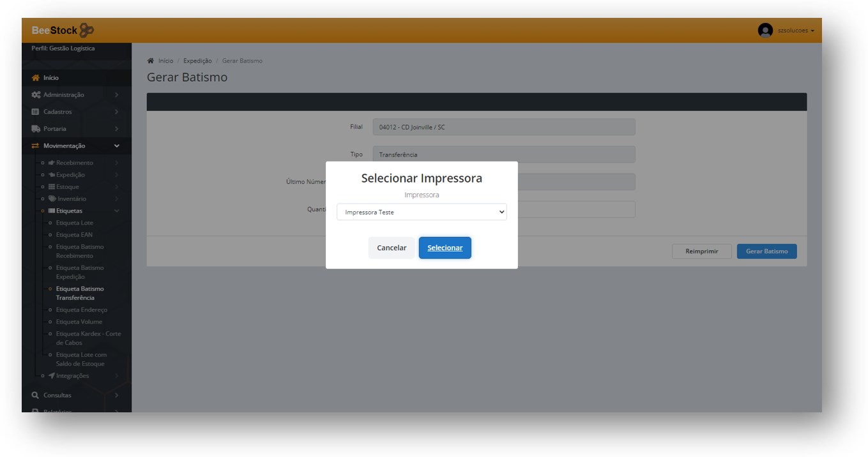Click the BeeStock logo icon
This screenshot has height=457, width=868.
coord(87,30)
